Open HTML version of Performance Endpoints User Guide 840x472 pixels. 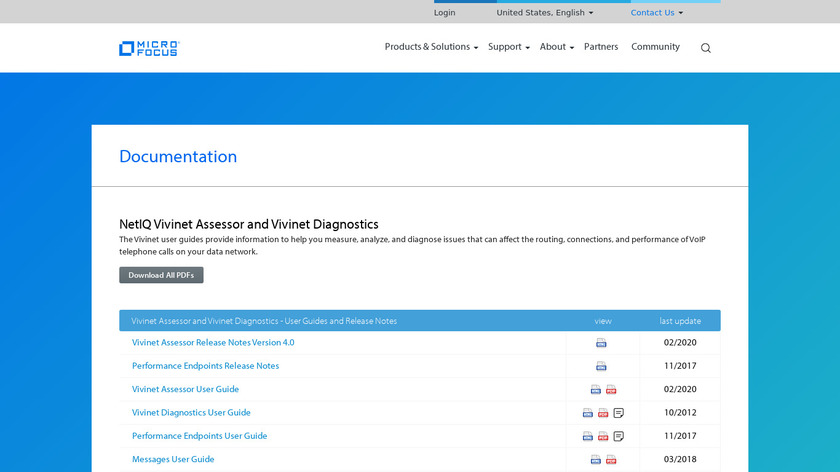click(x=588, y=437)
